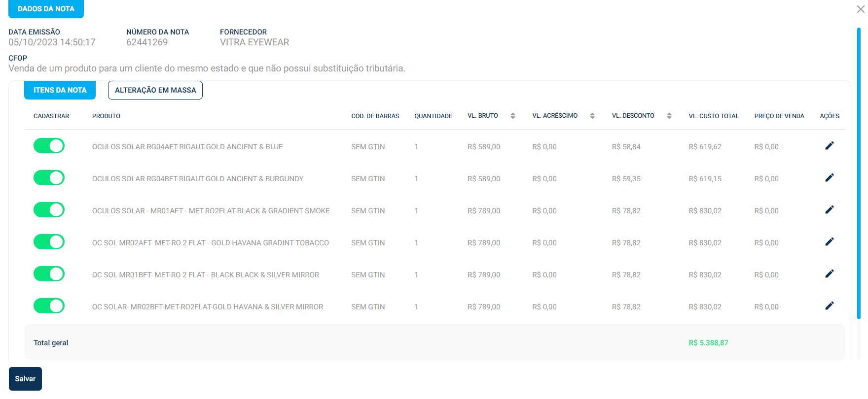Sort by VL. DESCONTO column arrows
The height and width of the screenshot is (399, 868).
click(x=669, y=116)
